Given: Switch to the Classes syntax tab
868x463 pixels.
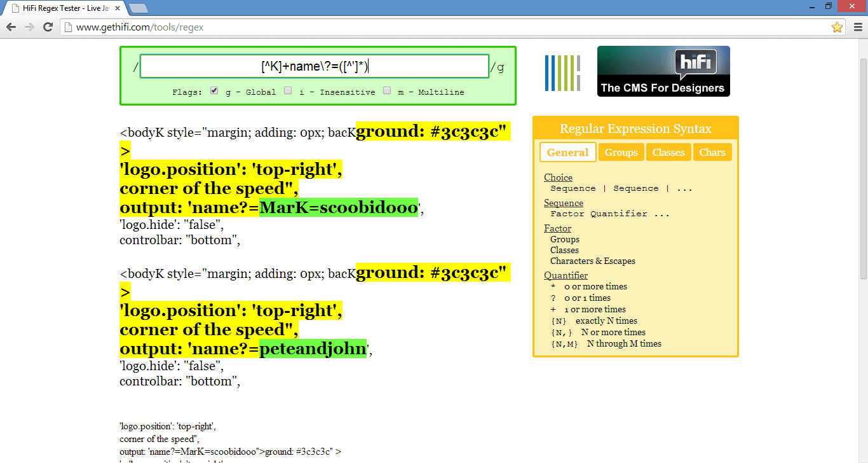Looking at the screenshot, I should (x=668, y=152).
